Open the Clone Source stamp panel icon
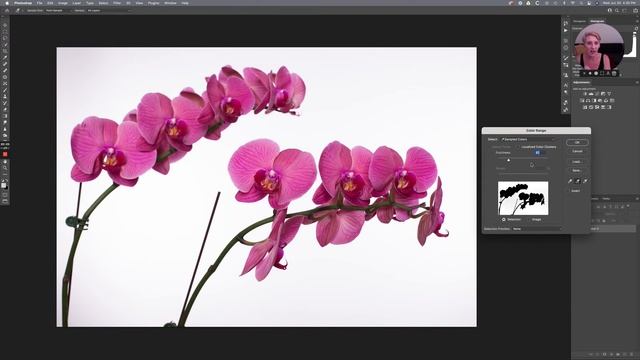The image size is (640, 360). point(566,75)
